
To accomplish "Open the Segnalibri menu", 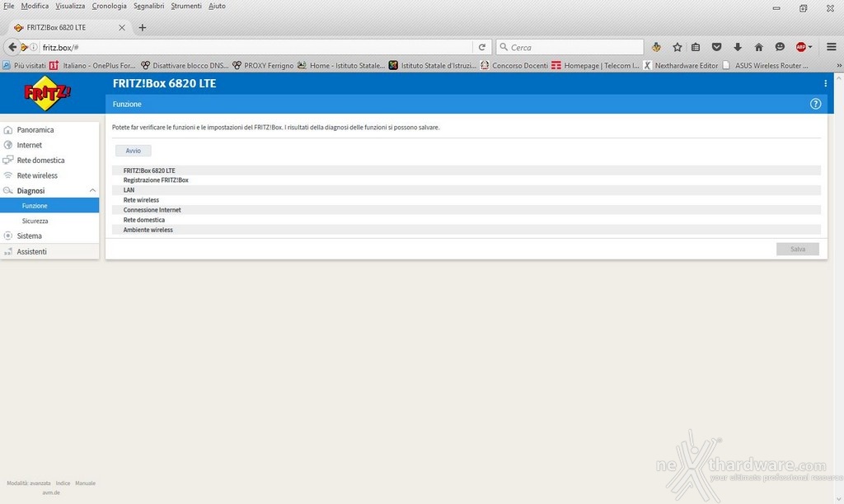I will 148,6.
